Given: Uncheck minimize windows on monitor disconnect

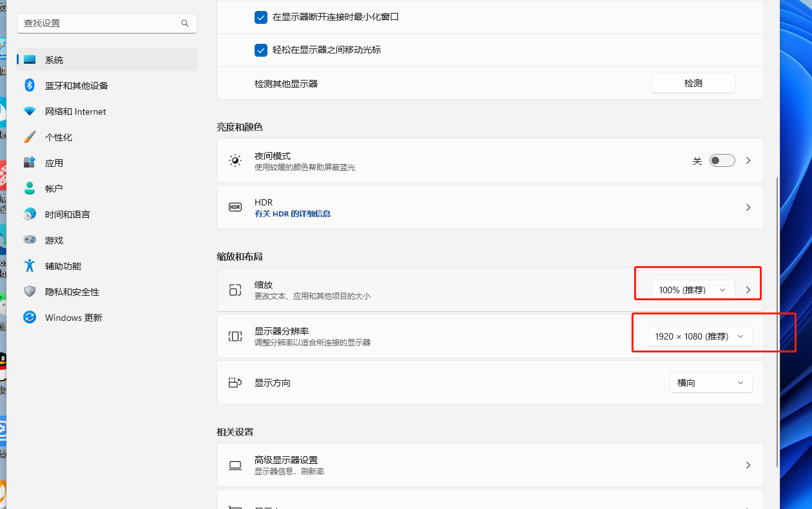Looking at the screenshot, I should 261,17.
